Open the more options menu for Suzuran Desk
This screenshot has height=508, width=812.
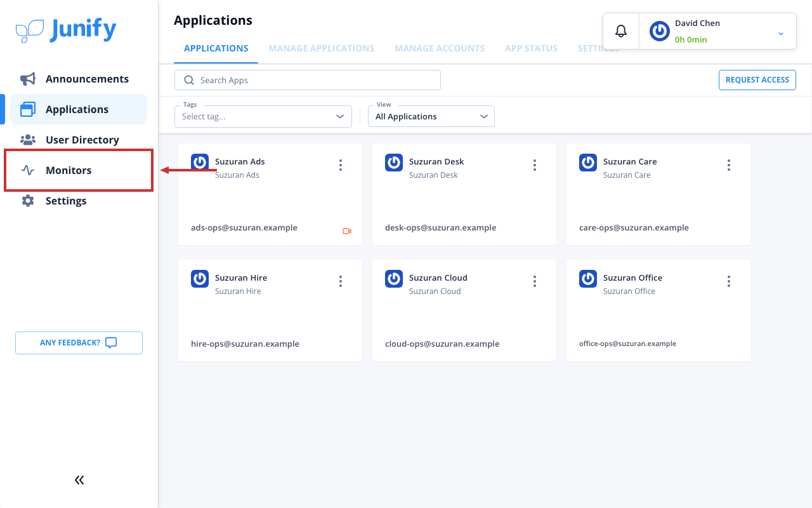(x=535, y=165)
